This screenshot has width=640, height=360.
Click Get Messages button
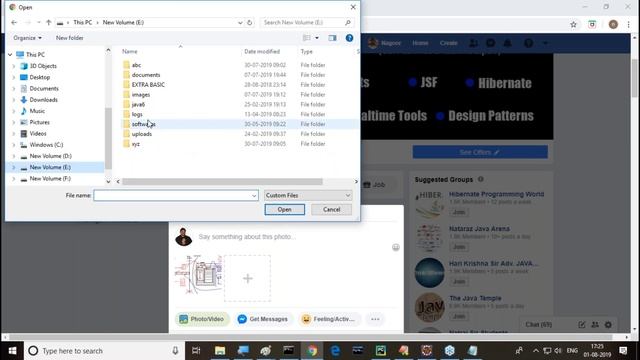pos(263,319)
